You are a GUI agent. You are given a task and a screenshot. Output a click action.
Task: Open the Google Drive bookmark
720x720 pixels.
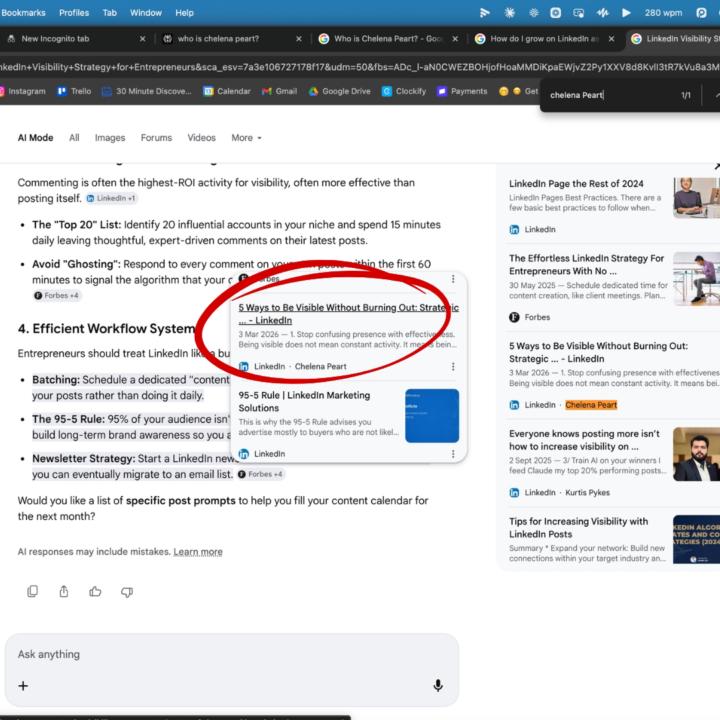[x=339, y=91]
